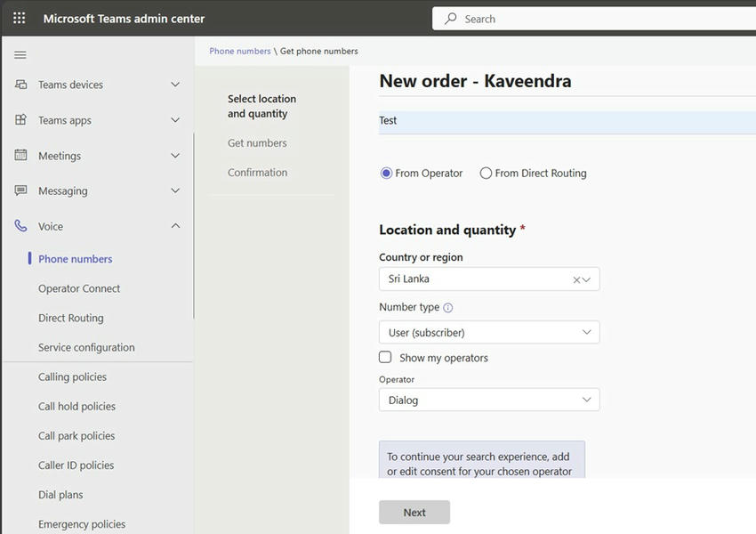Check the Show my operators checkbox
756x534 pixels.
point(385,357)
